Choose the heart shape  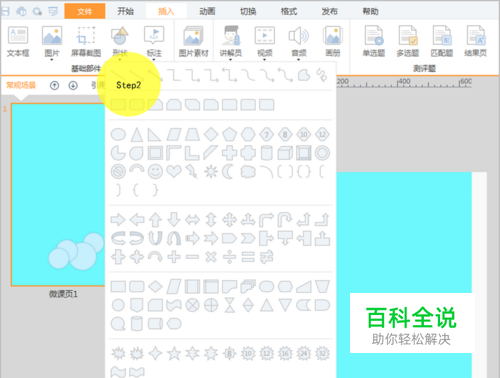[x=174, y=172]
